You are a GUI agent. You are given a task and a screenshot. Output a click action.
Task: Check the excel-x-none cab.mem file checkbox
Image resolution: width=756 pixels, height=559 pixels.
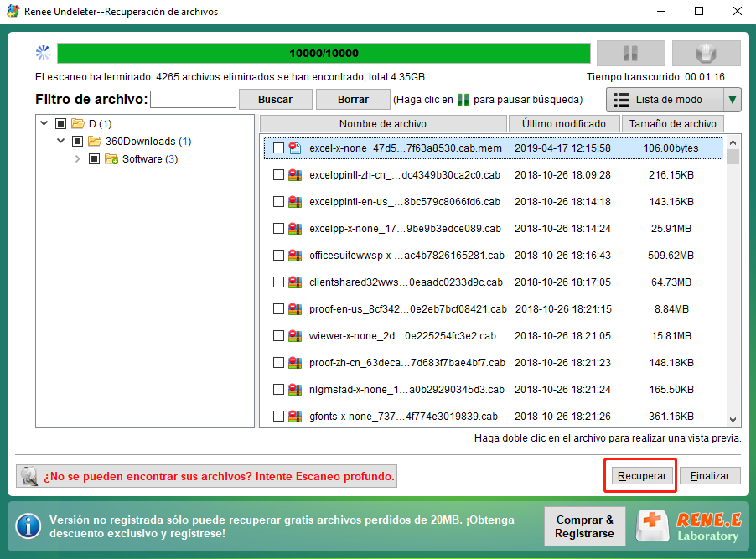(278, 148)
